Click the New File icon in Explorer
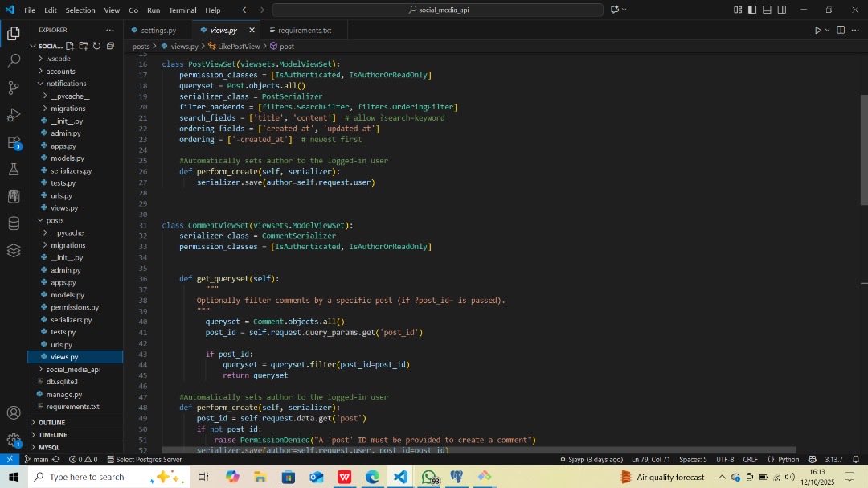Screen dimensions: 868x488 coord(70,46)
